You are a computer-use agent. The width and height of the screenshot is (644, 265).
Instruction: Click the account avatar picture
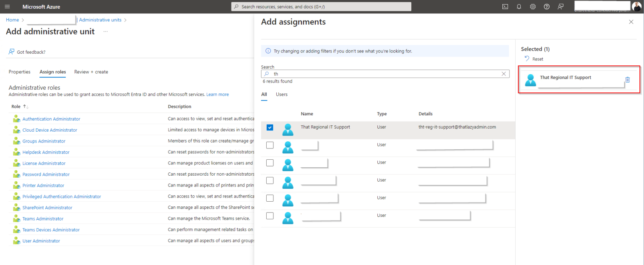637,7
